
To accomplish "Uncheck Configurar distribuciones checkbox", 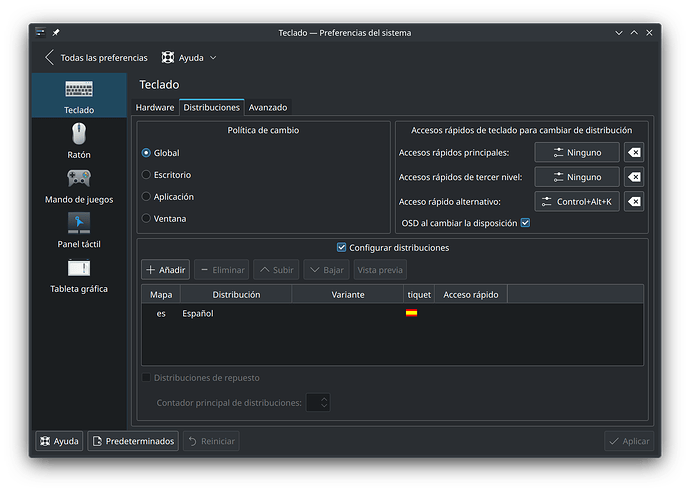I will pyautogui.click(x=342, y=248).
